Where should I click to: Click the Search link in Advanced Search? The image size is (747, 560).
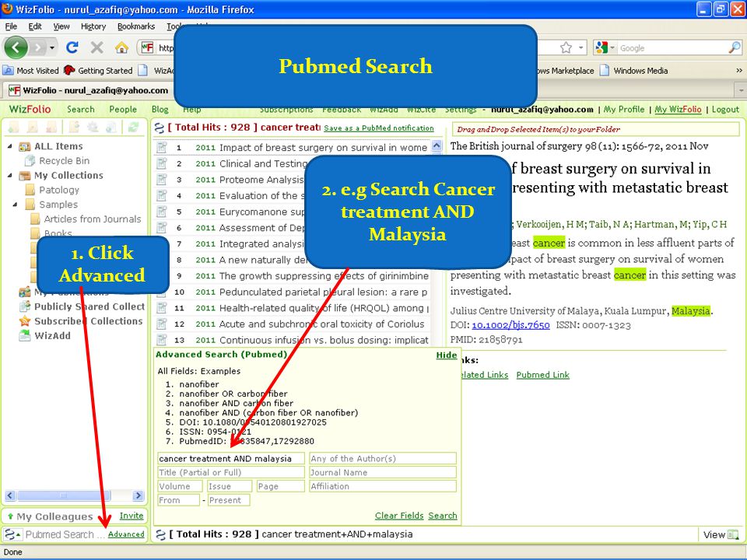(x=443, y=516)
